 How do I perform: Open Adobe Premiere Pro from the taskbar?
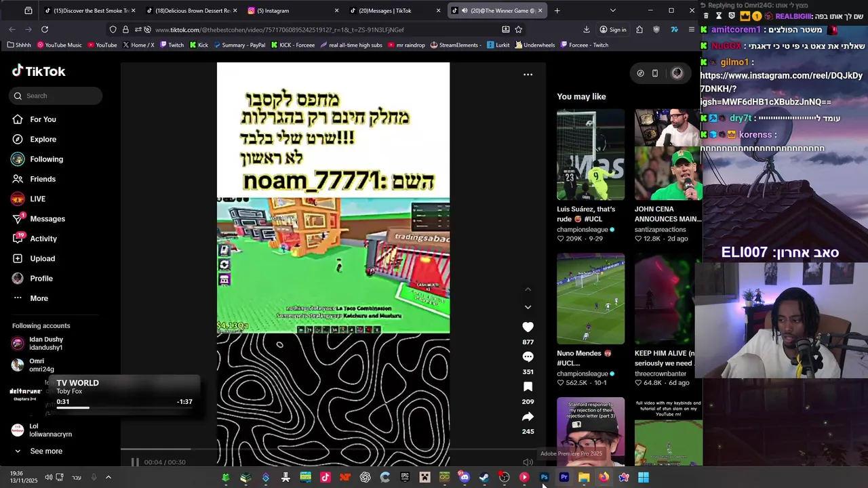(564, 477)
